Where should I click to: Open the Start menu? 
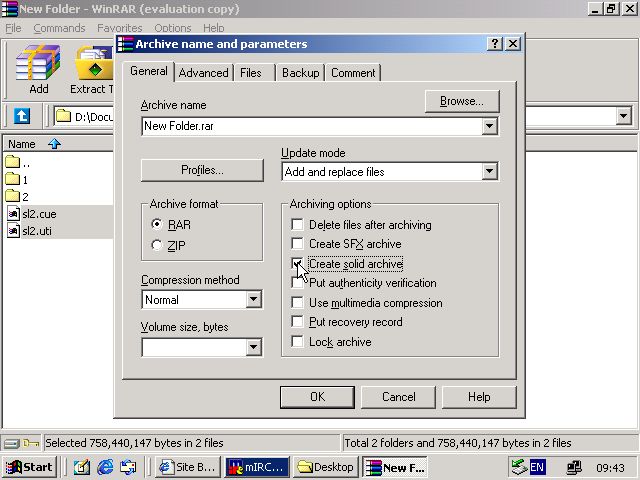(29, 467)
